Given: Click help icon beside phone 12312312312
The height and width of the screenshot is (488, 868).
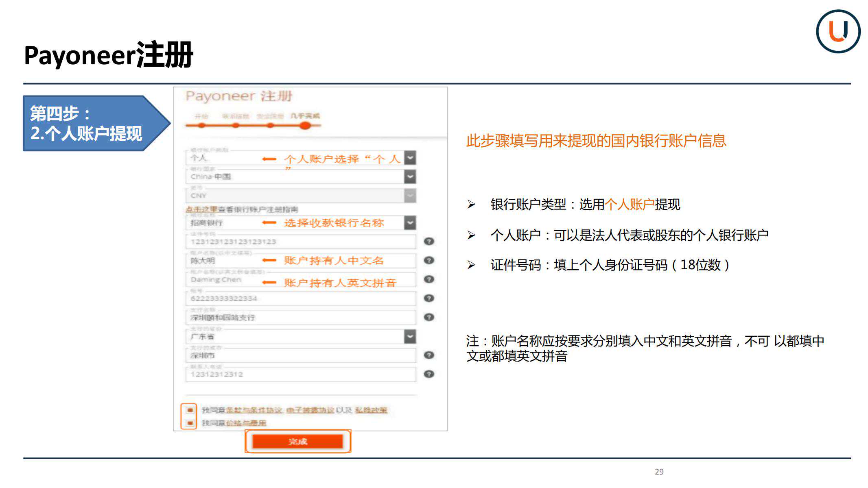Looking at the screenshot, I should tap(429, 374).
